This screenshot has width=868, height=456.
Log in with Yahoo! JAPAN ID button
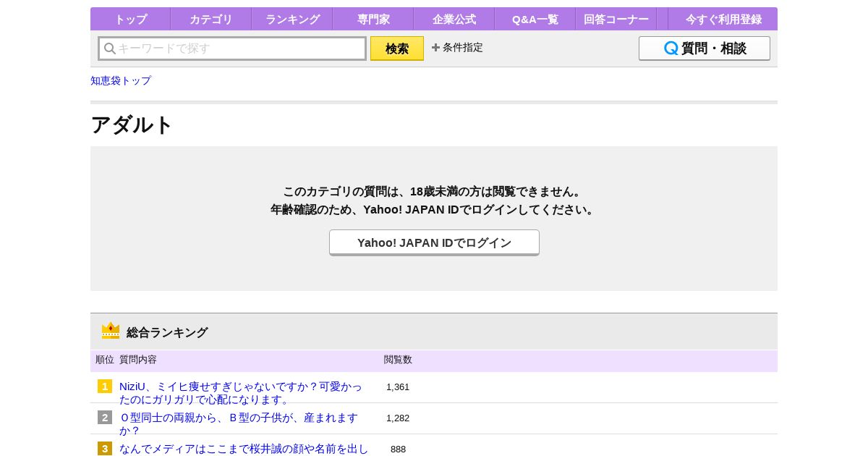(434, 242)
